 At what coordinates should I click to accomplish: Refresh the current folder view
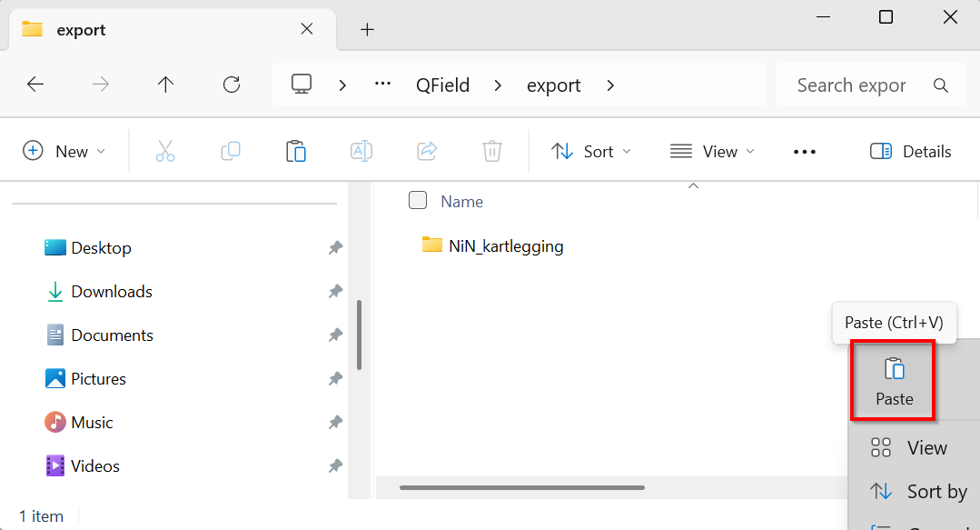[x=232, y=85]
